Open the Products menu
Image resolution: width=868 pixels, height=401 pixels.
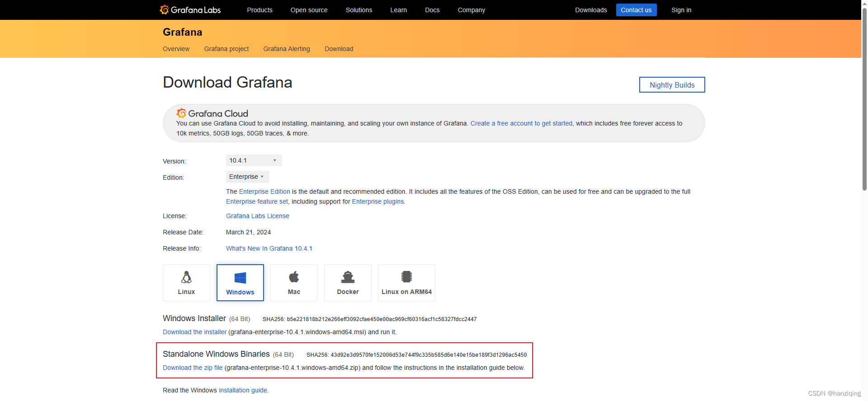point(259,10)
